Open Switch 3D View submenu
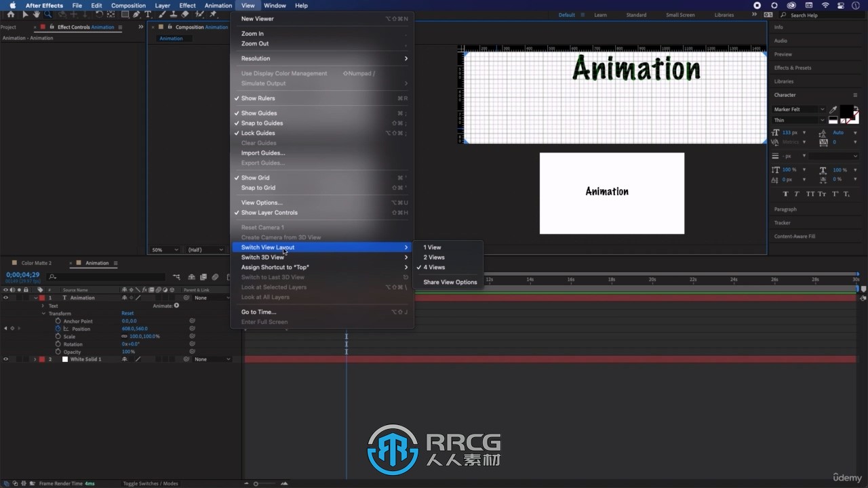 (x=321, y=258)
